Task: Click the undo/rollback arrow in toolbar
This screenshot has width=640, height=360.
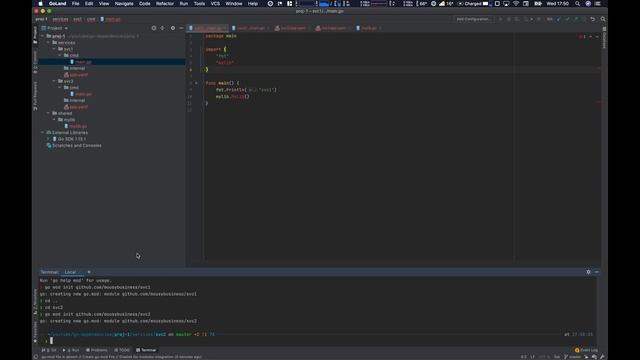Action: pos(593,19)
